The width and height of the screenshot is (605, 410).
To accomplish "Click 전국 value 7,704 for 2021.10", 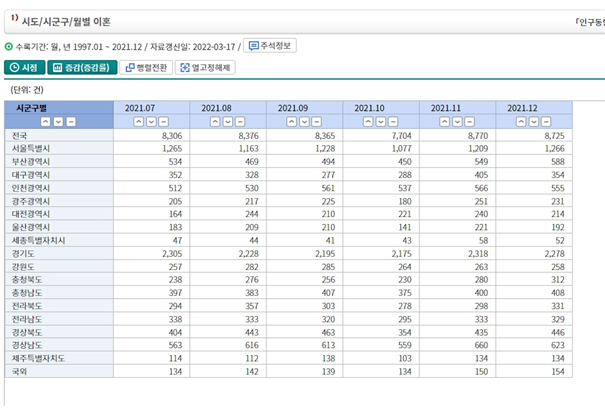I will coord(402,136).
